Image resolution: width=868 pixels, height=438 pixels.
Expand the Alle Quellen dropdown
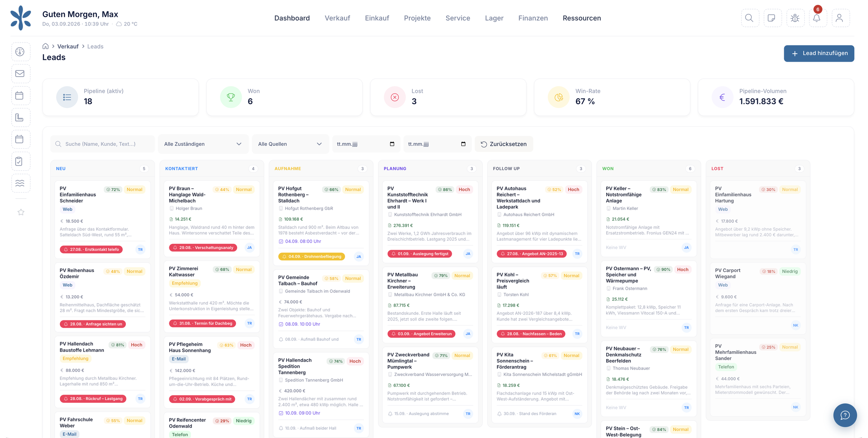(x=290, y=144)
